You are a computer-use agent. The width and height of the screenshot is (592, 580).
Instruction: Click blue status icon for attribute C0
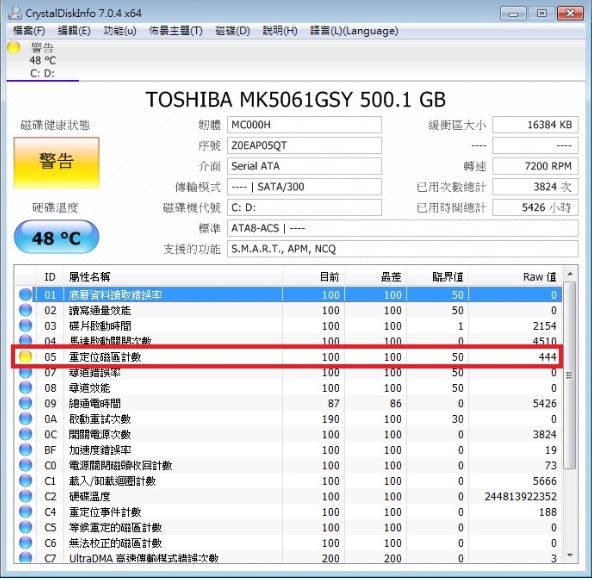point(25,465)
